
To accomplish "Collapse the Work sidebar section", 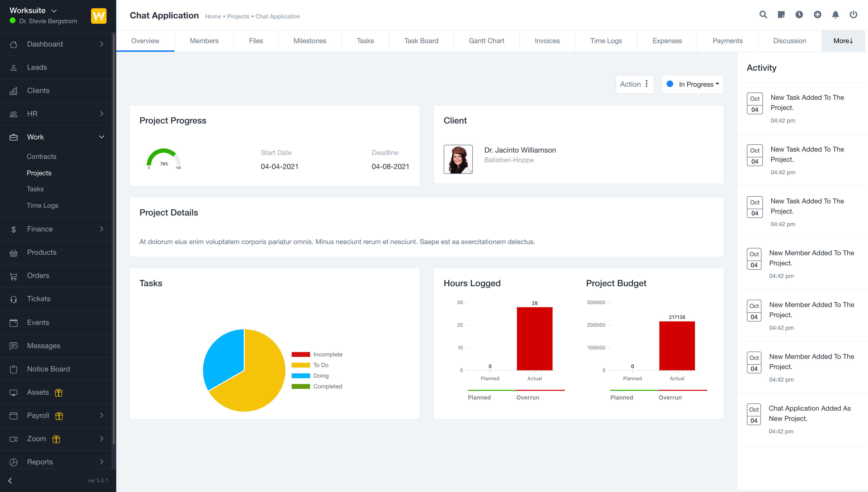I will (101, 137).
